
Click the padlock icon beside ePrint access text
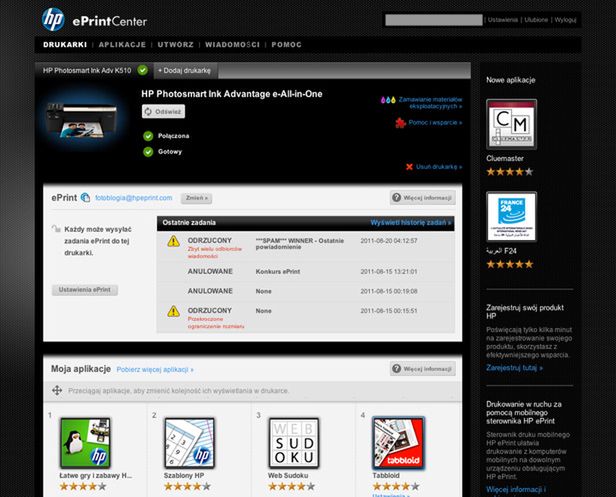[x=56, y=229]
